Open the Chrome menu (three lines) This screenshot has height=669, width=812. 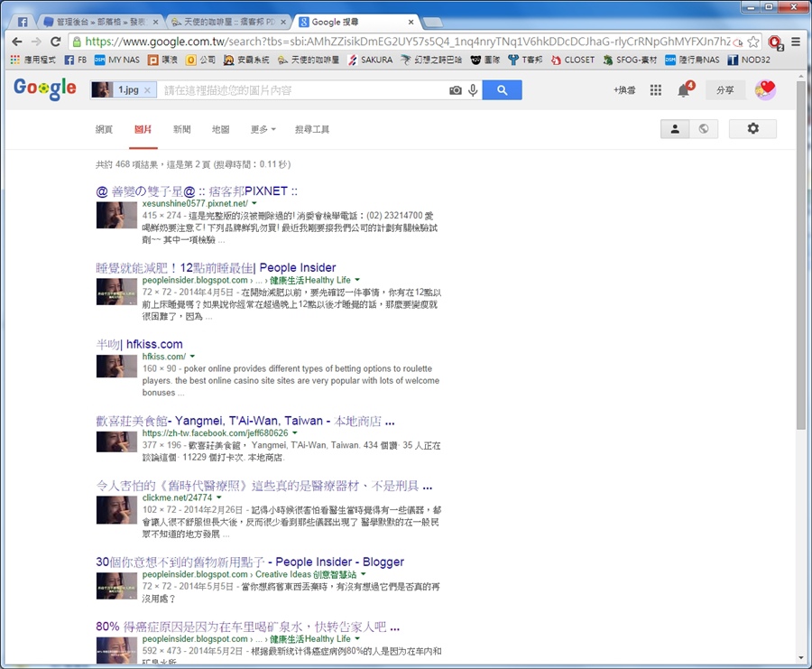(x=796, y=42)
